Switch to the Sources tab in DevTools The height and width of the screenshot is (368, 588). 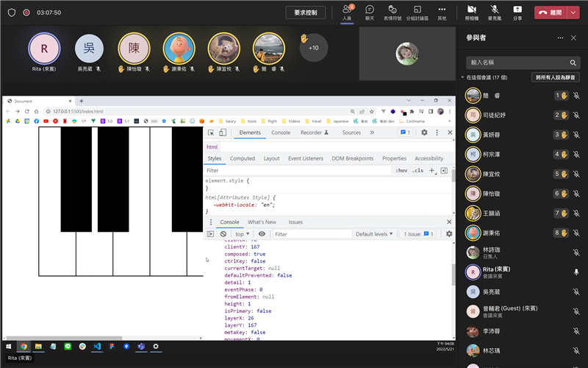[x=351, y=132]
